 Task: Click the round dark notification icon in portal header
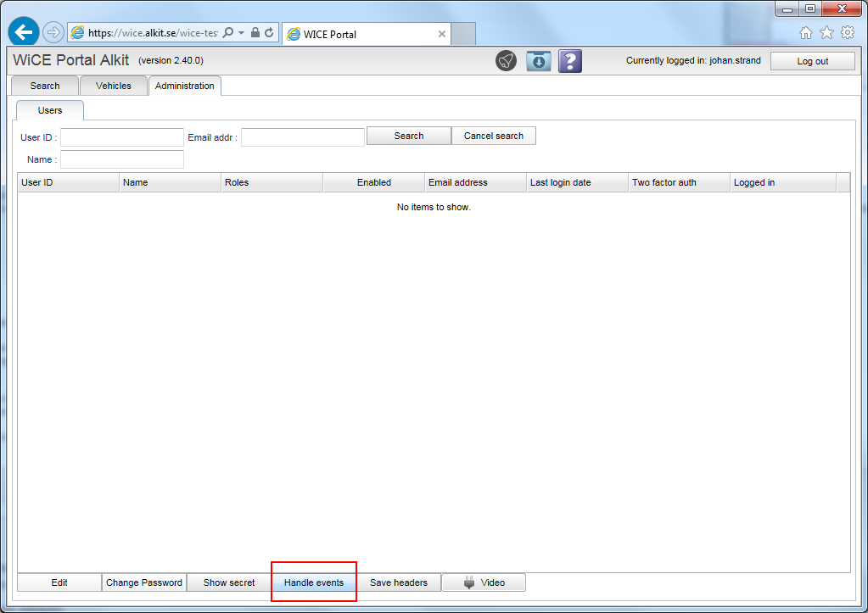point(507,61)
